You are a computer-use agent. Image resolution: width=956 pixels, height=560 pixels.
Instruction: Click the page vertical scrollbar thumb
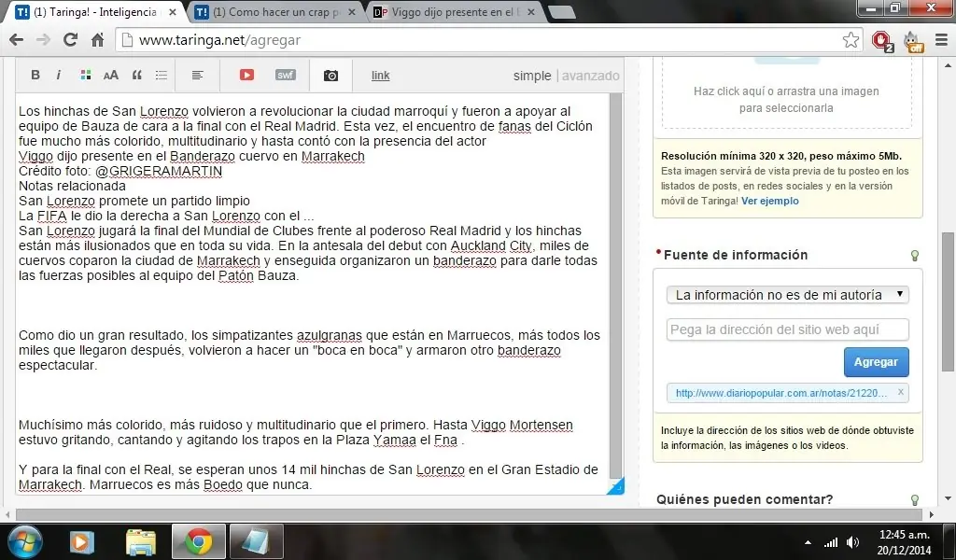tap(949, 301)
